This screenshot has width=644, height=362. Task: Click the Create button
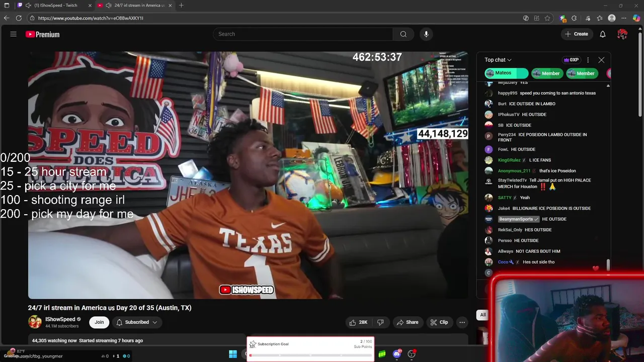point(576,34)
